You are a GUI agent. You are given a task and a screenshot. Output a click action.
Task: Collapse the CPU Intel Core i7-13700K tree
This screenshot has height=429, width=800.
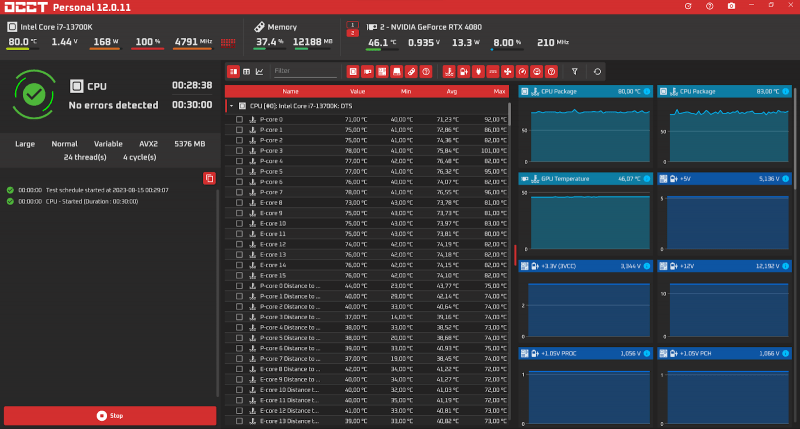click(x=231, y=104)
